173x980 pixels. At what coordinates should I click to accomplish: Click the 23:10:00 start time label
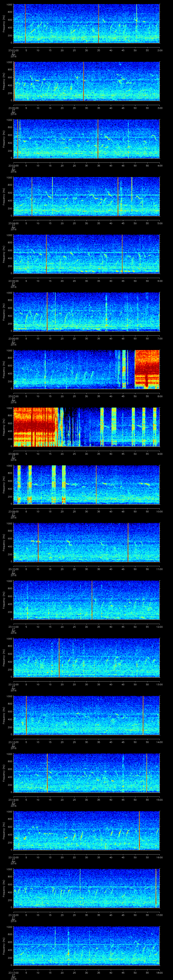point(13,569)
